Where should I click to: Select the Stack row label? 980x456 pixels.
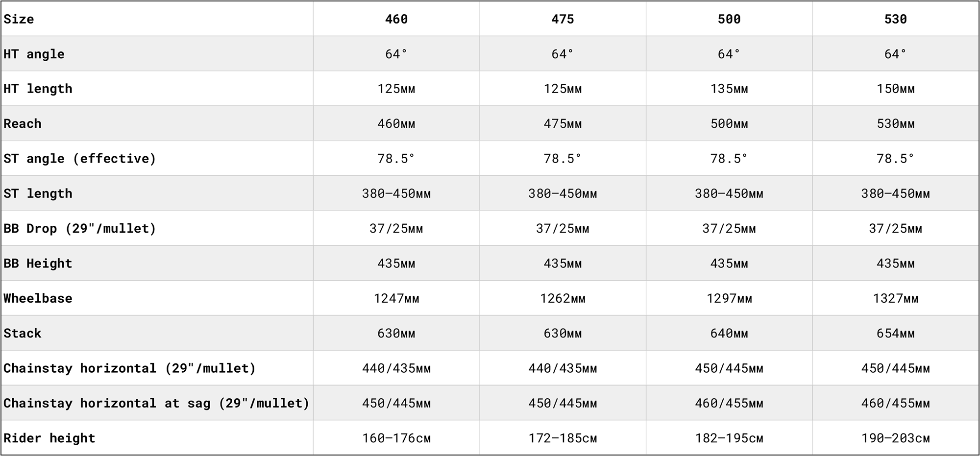[x=23, y=333]
